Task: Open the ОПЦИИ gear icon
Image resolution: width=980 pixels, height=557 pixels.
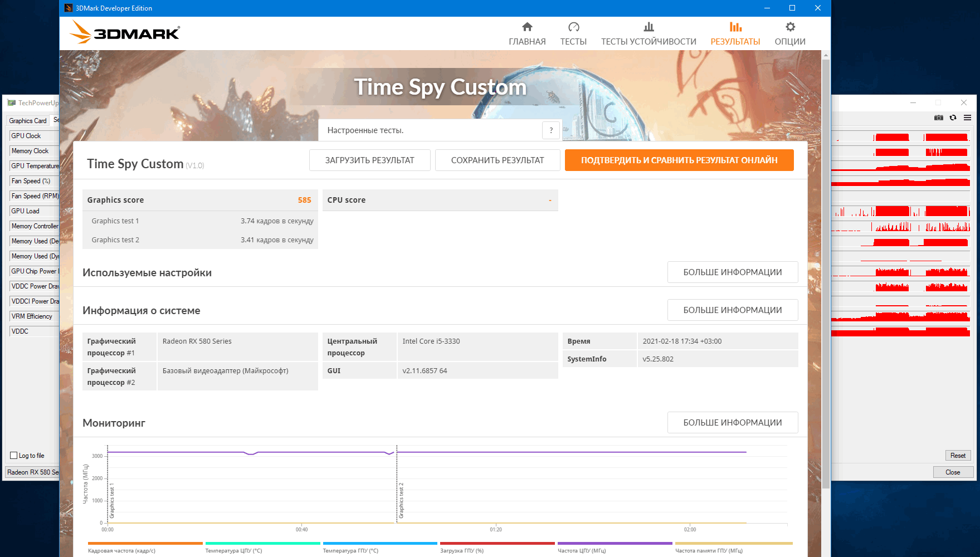Action: 790,27
